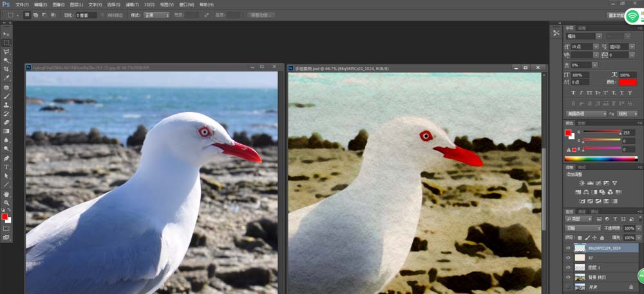Viewport: 644px width, 294px height.
Task: Select the Path Selection tool
Action: tap(6, 176)
